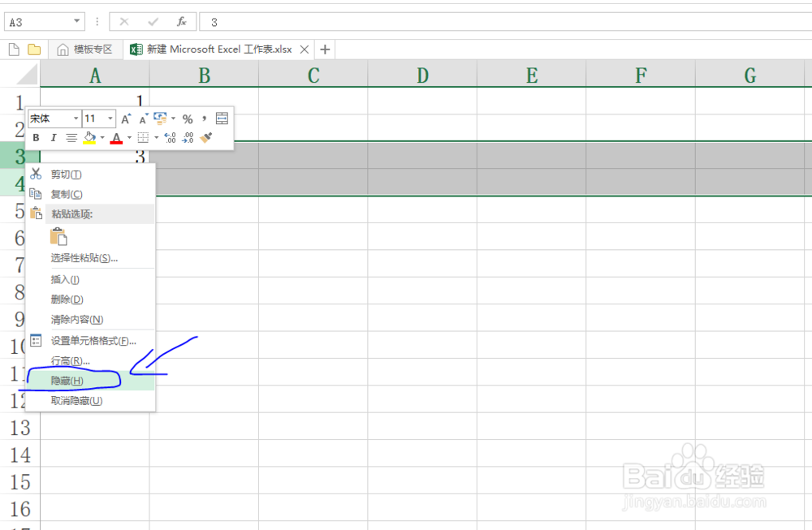Select column D header
The image size is (812, 530).
[422, 74]
